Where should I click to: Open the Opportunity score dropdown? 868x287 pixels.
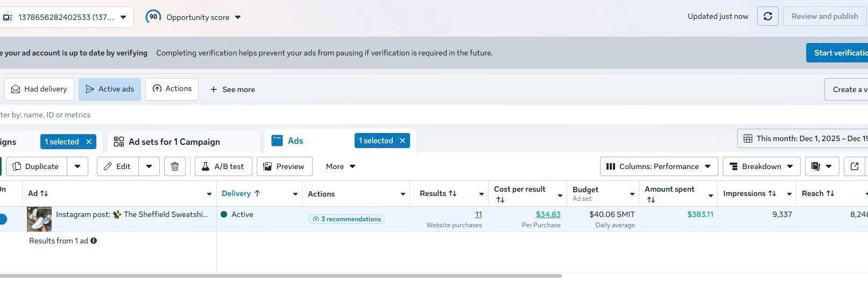point(238,17)
